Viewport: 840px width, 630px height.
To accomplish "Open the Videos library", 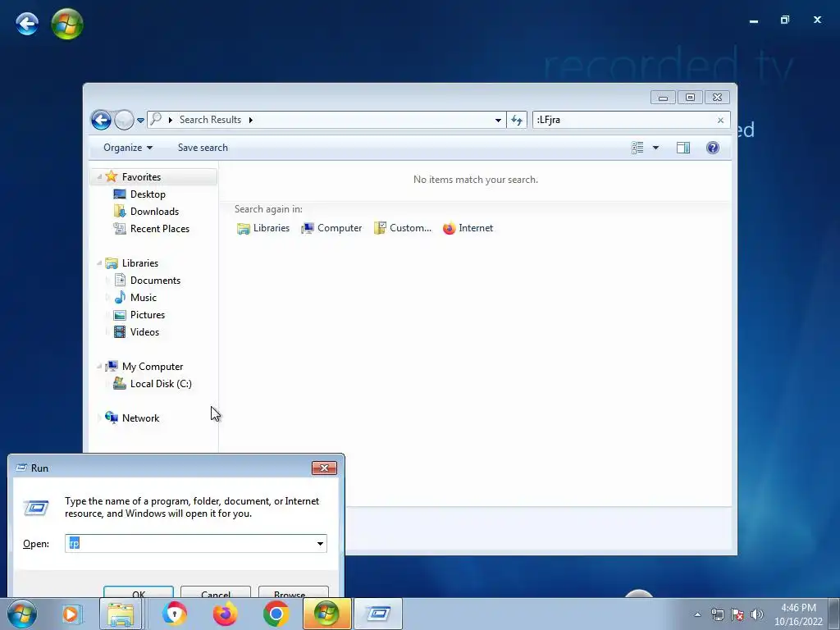I will tap(144, 332).
